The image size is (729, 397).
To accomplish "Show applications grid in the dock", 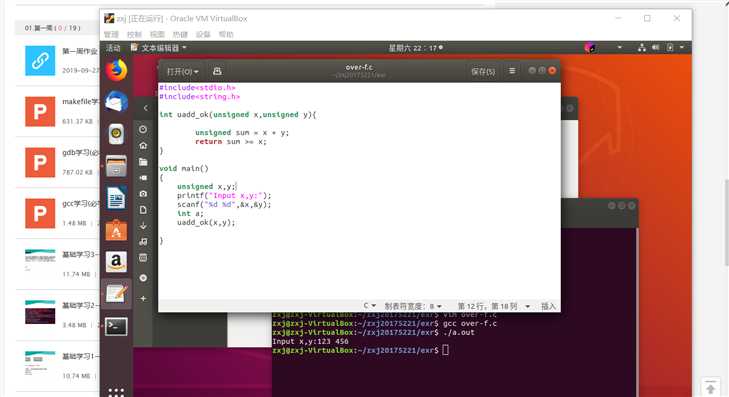I will point(116,392).
